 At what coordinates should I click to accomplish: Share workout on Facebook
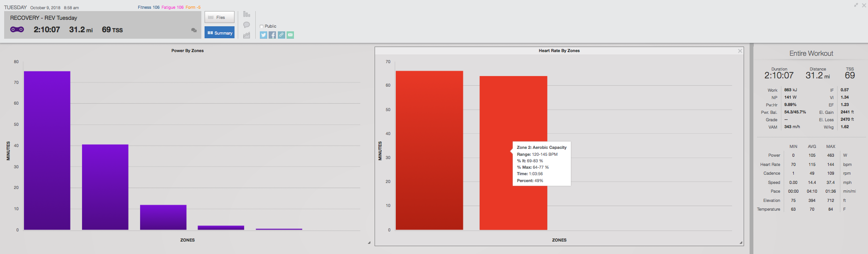(x=272, y=35)
